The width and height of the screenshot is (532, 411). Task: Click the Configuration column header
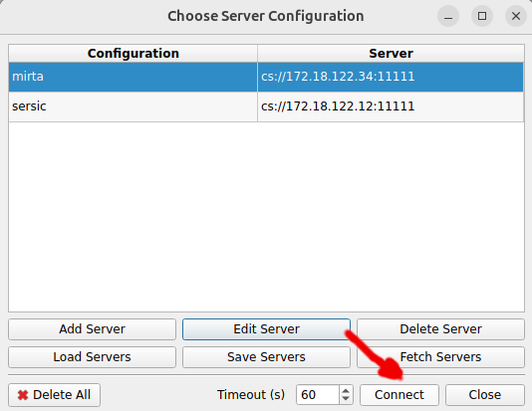pos(133,53)
